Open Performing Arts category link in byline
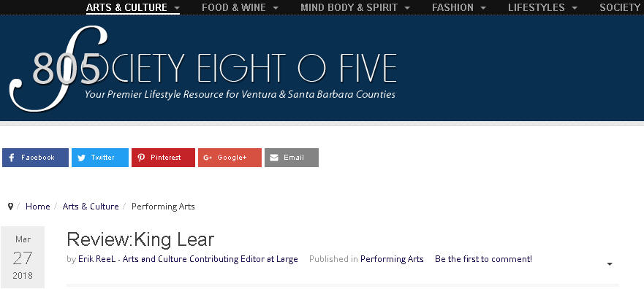The image size is (644, 289). pyautogui.click(x=392, y=259)
